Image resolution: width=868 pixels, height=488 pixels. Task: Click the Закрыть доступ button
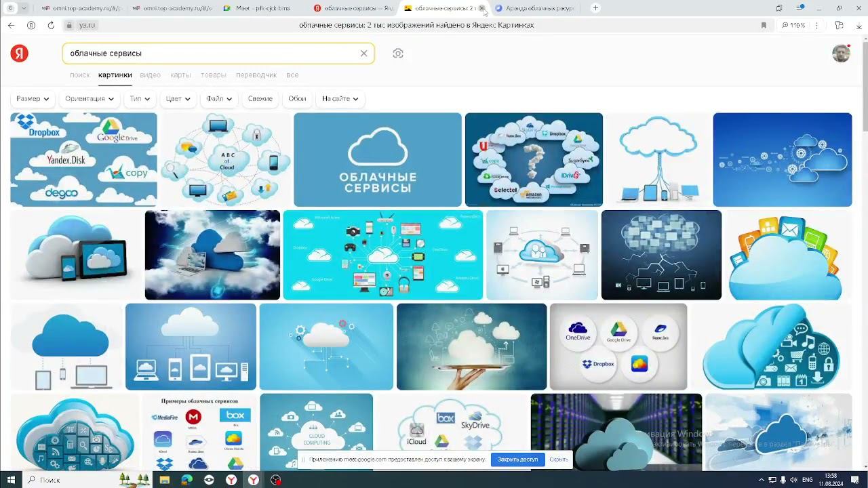[x=517, y=460]
